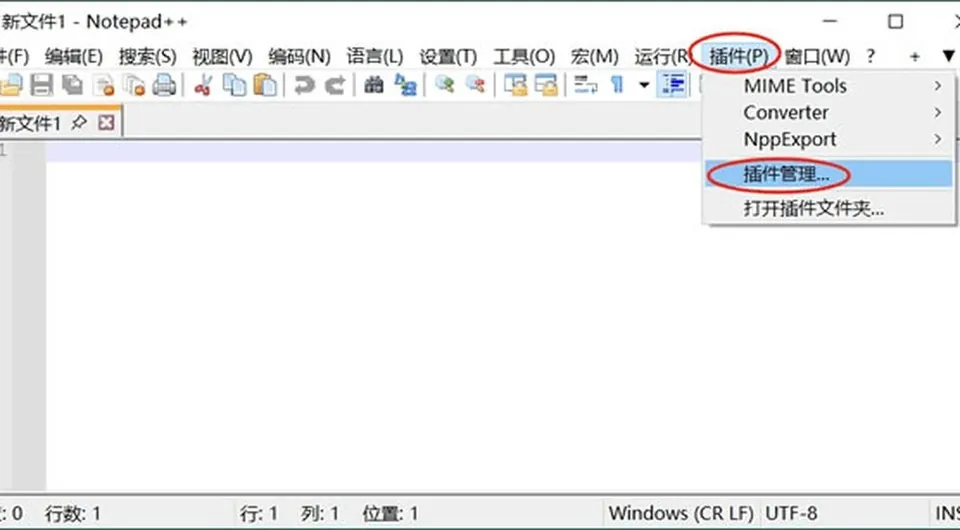Click the Save All toolbar icon
This screenshot has width=960, height=530.
(x=72, y=85)
